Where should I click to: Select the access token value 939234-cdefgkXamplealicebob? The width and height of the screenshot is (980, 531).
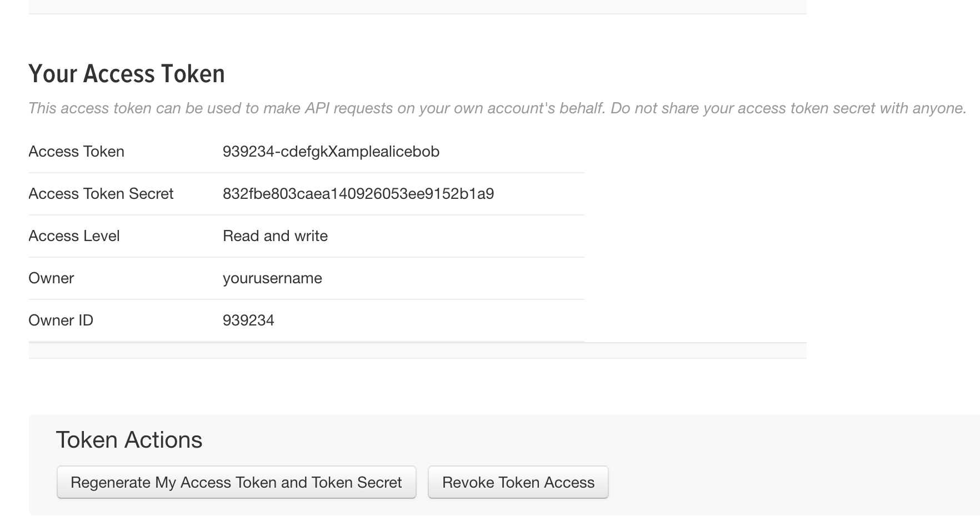point(331,152)
